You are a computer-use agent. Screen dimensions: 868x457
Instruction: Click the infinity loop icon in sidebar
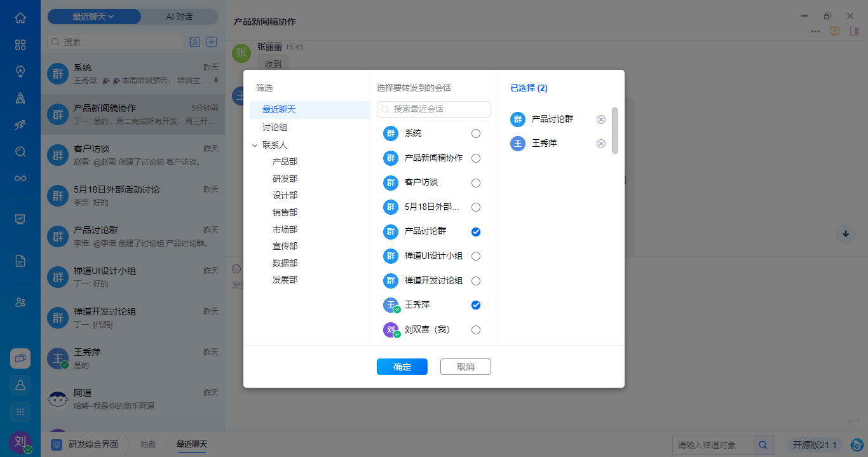(20, 178)
